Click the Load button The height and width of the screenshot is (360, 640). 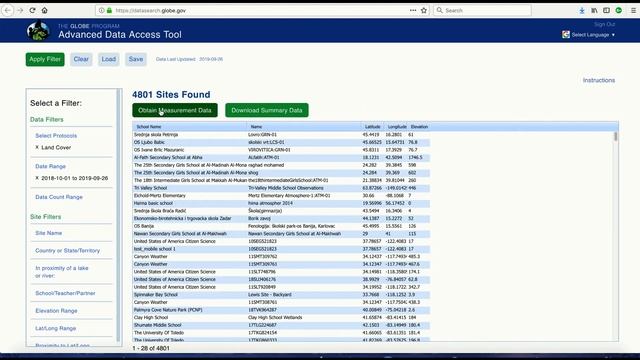tap(109, 59)
